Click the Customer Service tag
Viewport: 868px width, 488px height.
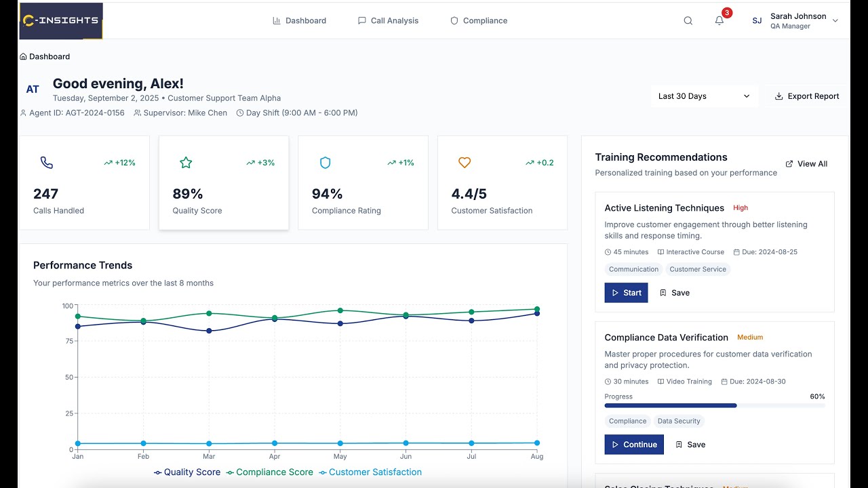tap(698, 270)
